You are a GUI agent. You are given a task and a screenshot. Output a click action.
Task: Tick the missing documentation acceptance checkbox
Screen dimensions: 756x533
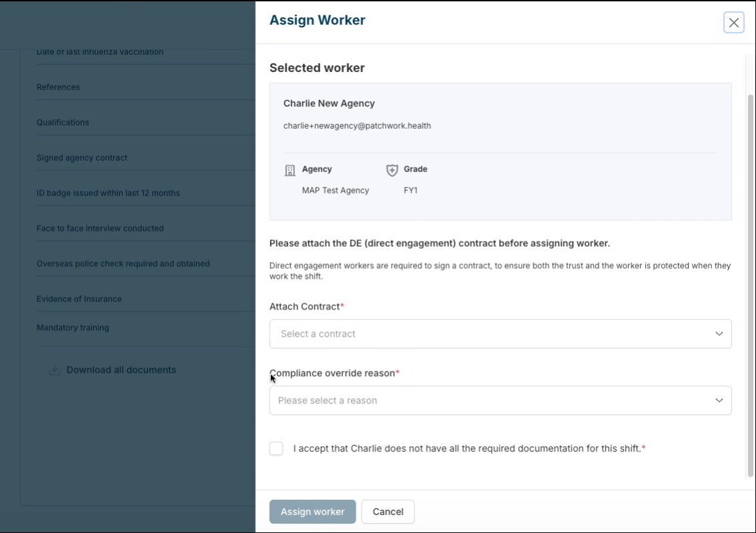coord(276,448)
